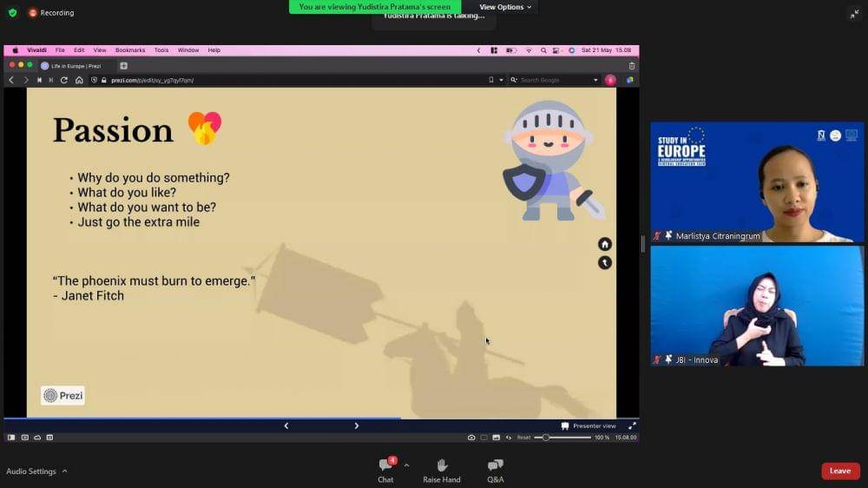Click the Prezi home icon on slide
This screenshot has height=488, width=868.
[605, 244]
